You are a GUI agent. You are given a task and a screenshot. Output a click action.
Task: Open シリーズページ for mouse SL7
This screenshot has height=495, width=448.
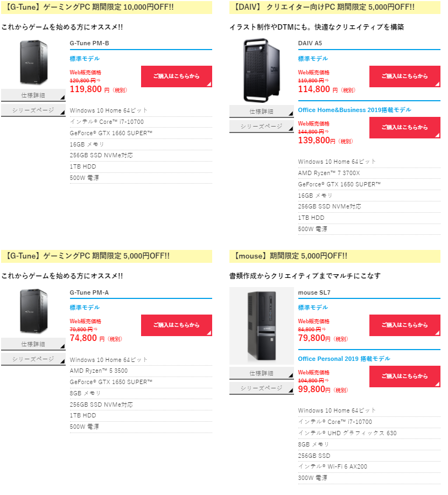point(262,388)
